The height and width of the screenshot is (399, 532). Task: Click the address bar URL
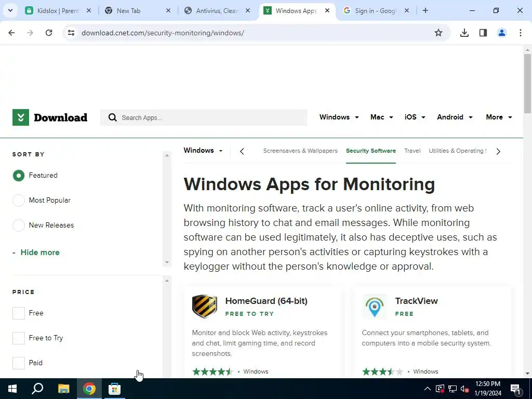(163, 33)
